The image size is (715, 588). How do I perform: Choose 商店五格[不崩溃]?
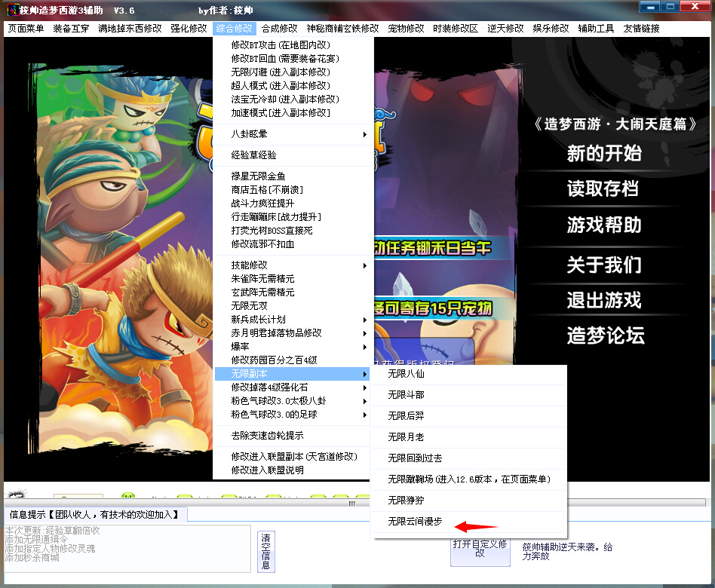tap(292, 190)
